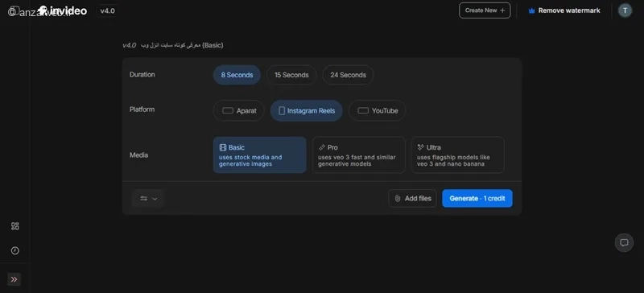The height and width of the screenshot is (293, 644).
Task: Click the Add files button
Action: coord(412,199)
